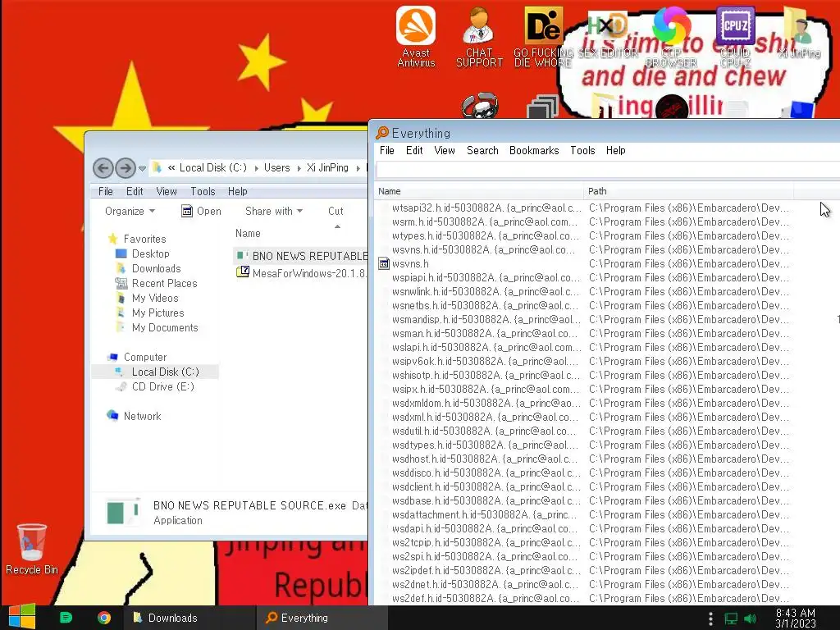Select the wsdattachment.h.id-5030882A result row

pos(608,514)
